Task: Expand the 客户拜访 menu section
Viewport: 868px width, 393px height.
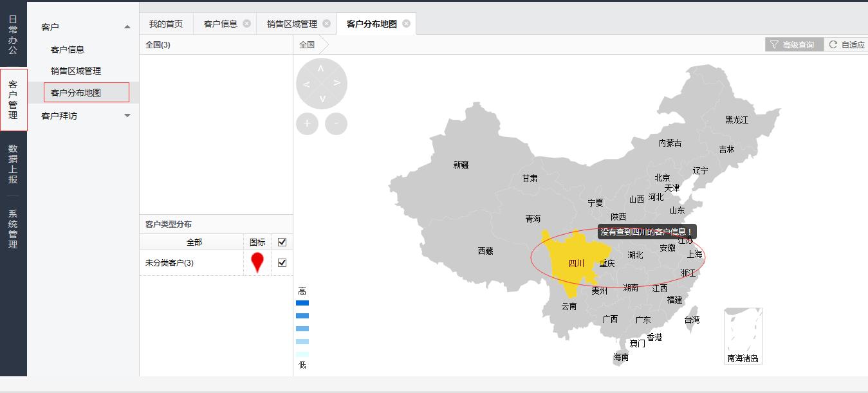Action: (127, 116)
